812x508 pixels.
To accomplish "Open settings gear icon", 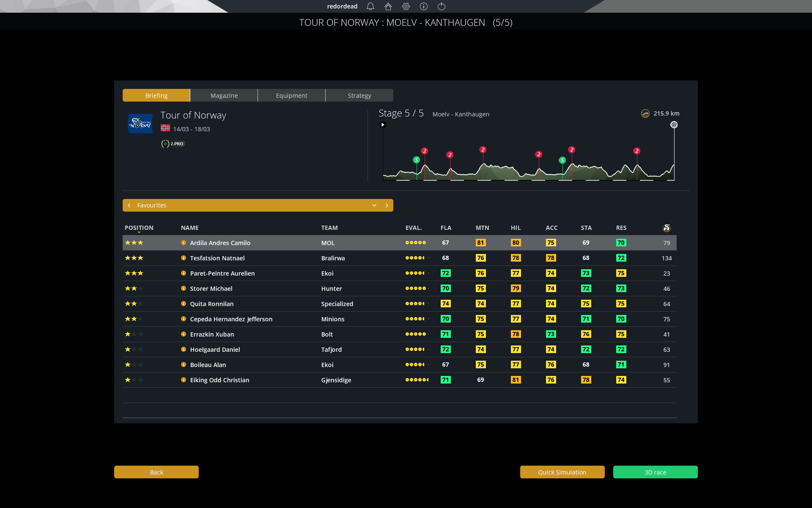I will tap(406, 6).
